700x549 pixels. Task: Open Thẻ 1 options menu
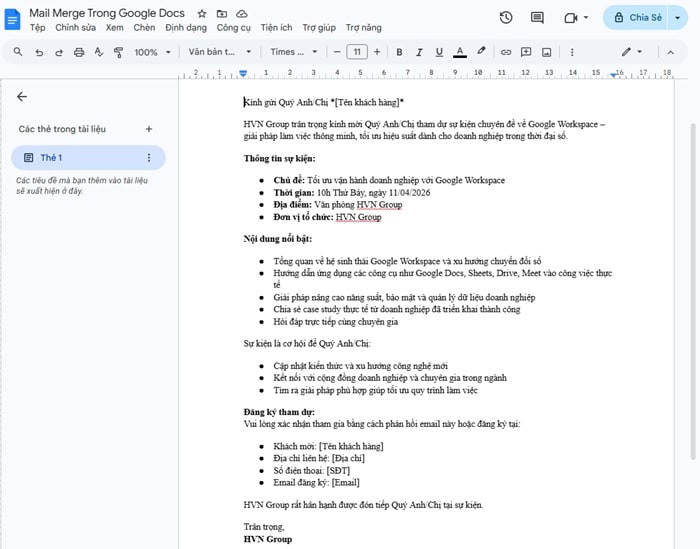click(149, 158)
